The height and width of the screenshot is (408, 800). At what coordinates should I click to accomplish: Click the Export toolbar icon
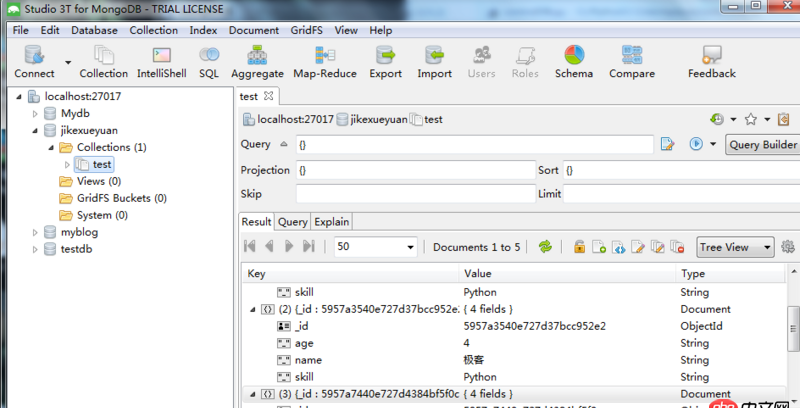point(385,61)
